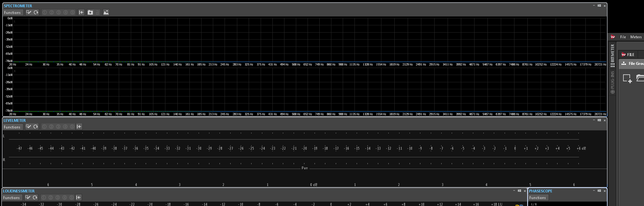Toggle Loudnessmeter checkmark monitor option
This screenshot has width=644, height=206.
[28, 197]
